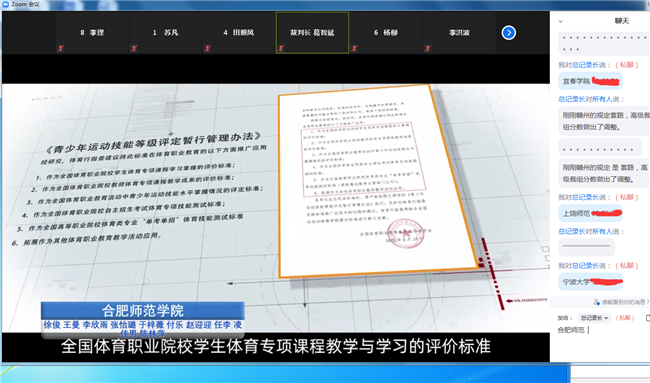650x383 pixels.
Task: Click the 宜春学院 chat message bubble
Action: 590,81
